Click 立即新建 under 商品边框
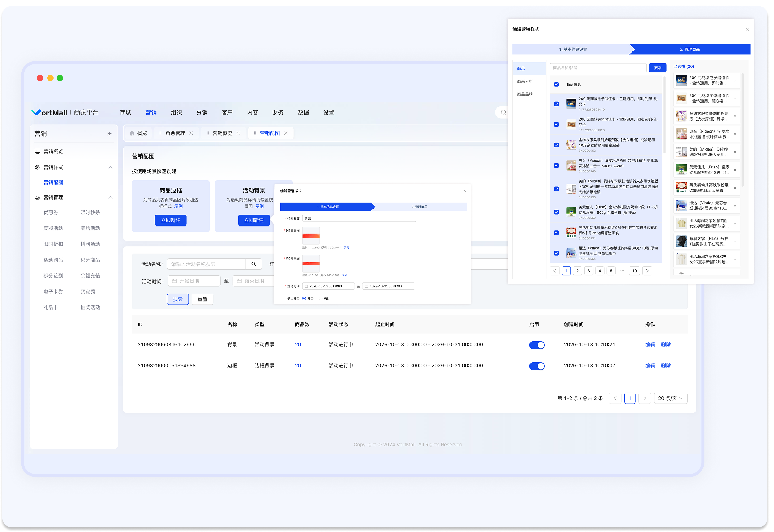The height and width of the screenshot is (532, 774). click(171, 220)
